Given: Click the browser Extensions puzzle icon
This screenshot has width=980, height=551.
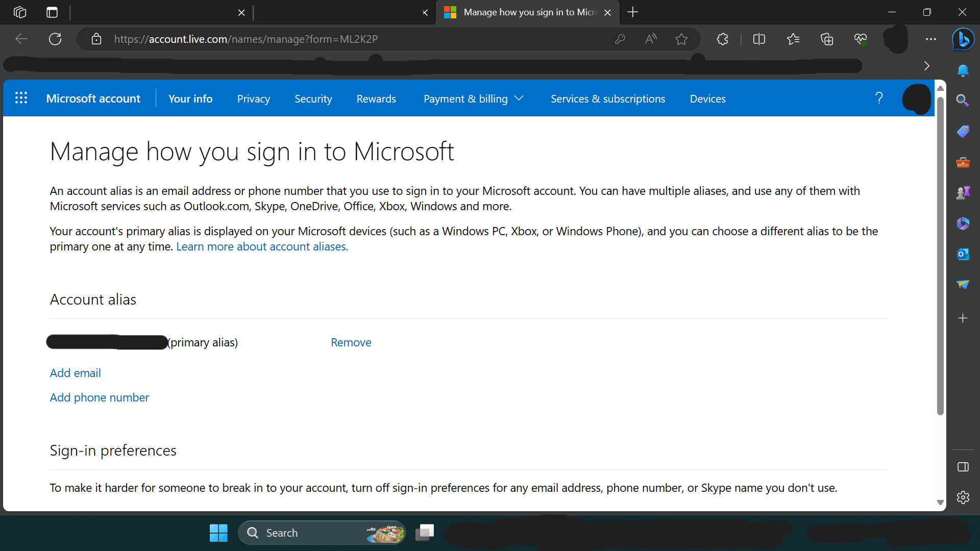Looking at the screenshot, I should point(722,39).
